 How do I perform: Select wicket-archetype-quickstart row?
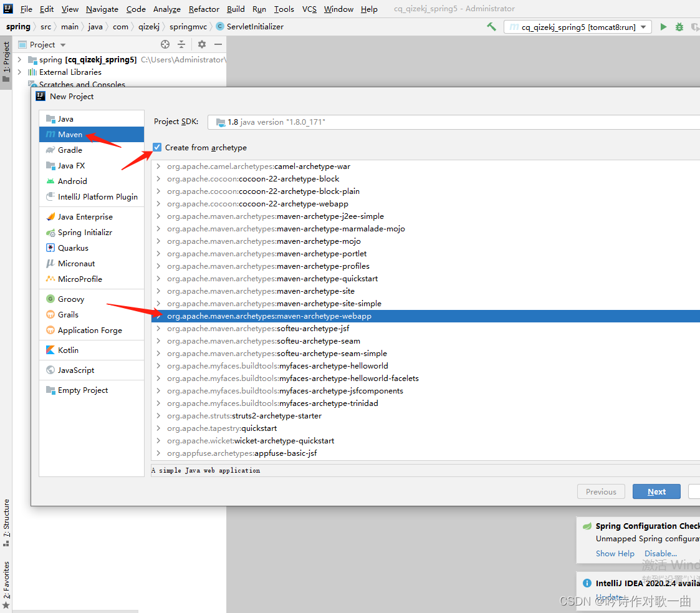coord(426,441)
